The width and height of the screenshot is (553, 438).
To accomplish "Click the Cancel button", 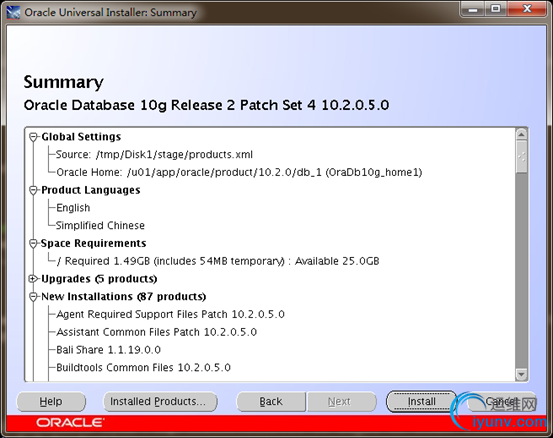I will pos(501,401).
